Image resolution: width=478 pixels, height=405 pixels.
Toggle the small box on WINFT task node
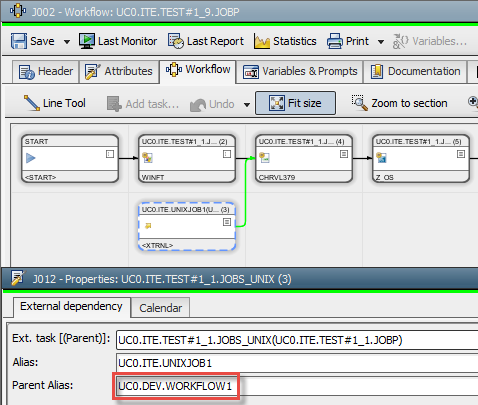[x=227, y=154]
